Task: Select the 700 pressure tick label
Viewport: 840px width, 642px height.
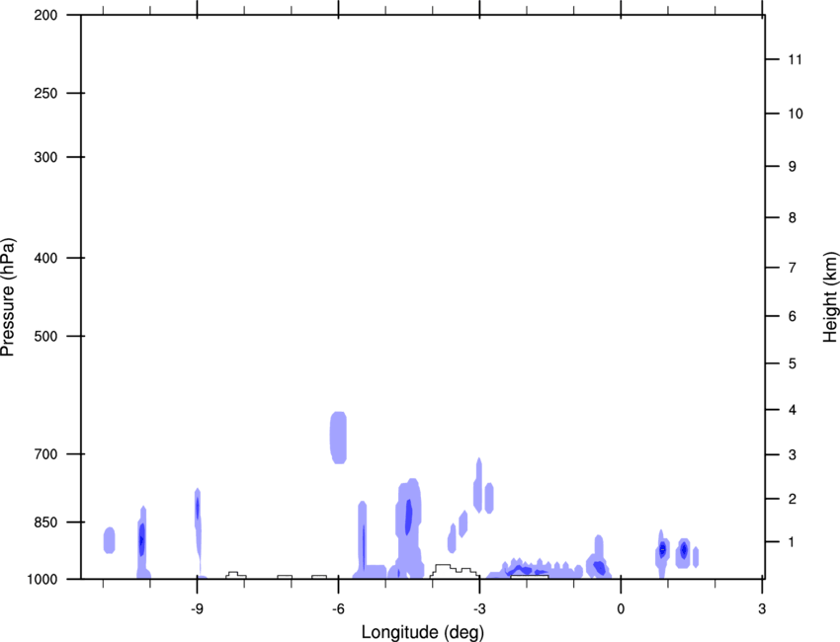Action: click(45, 454)
